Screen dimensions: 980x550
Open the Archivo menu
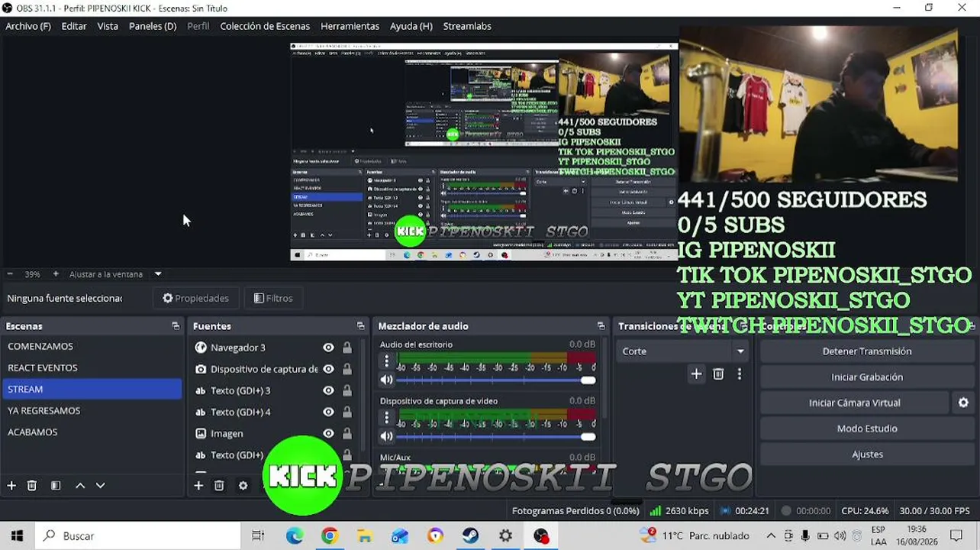pos(28,26)
